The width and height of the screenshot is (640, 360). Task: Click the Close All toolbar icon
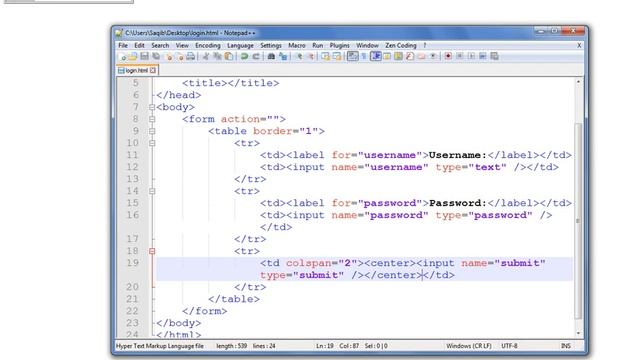pos(180,56)
